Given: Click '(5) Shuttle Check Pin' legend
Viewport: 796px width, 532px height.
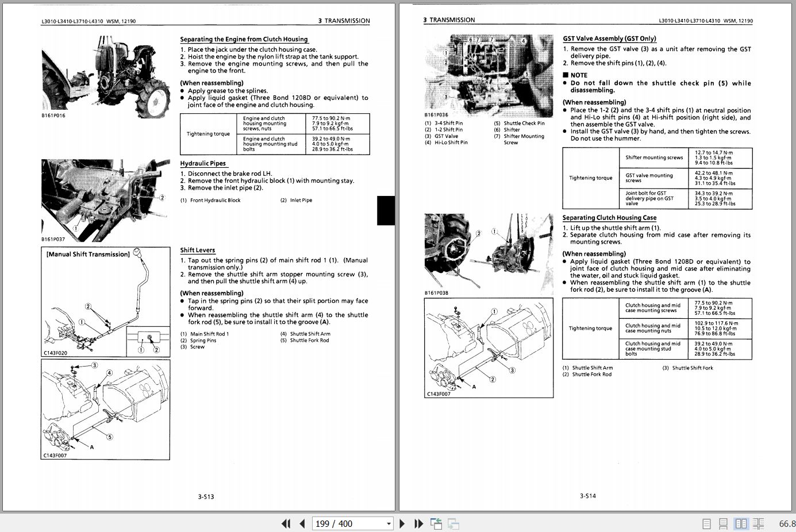Looking at the screenshot, I should [520, 123].
